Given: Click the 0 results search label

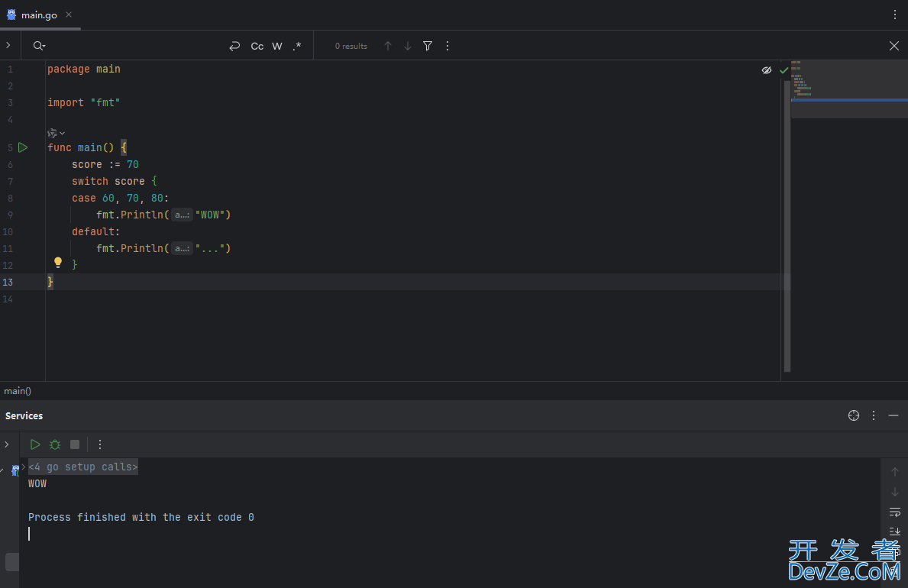Looking at the screenshot, I should [x=351, y=47].
